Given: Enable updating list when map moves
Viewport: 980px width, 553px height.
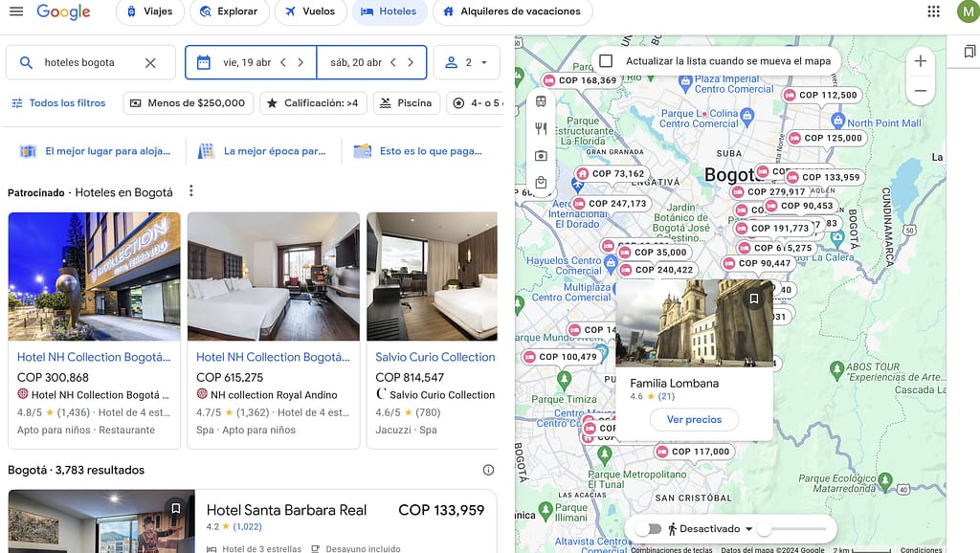Looking at the screenshot, I should point(606,60).
